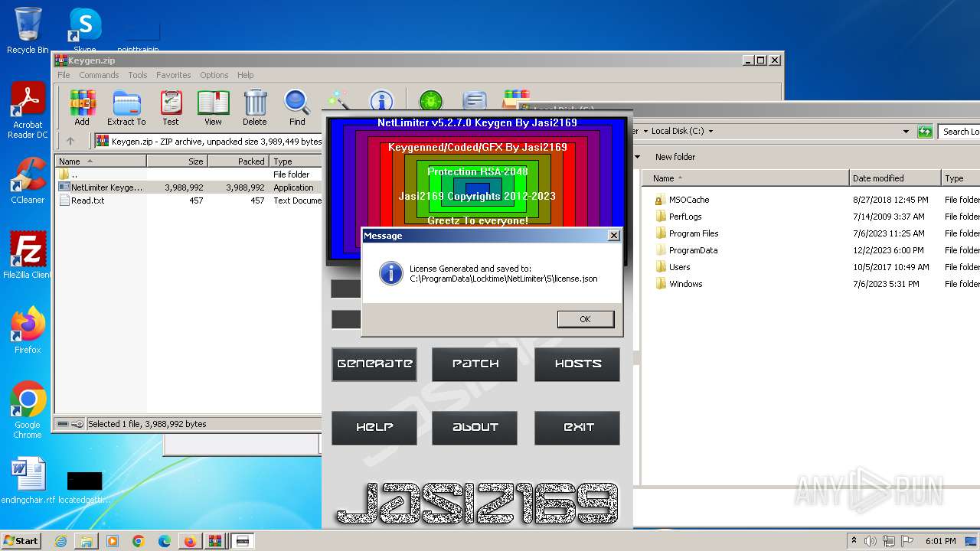This screenshot has width=980, height=551.
Task: Click the Extract To toolbar icon
Action: pos(126,108)
